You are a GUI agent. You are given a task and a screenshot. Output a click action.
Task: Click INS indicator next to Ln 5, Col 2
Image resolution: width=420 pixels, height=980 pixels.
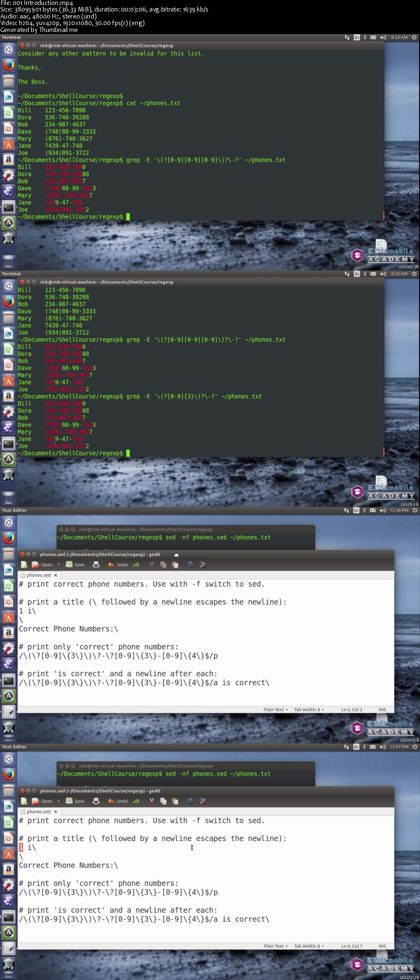point(382,709)
